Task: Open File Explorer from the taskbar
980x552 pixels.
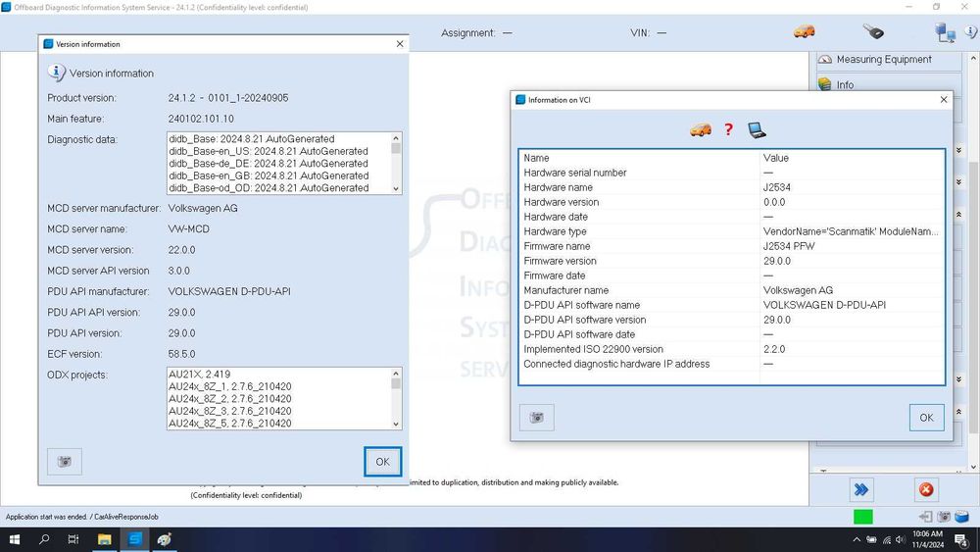Action: [x=105, y=539]
